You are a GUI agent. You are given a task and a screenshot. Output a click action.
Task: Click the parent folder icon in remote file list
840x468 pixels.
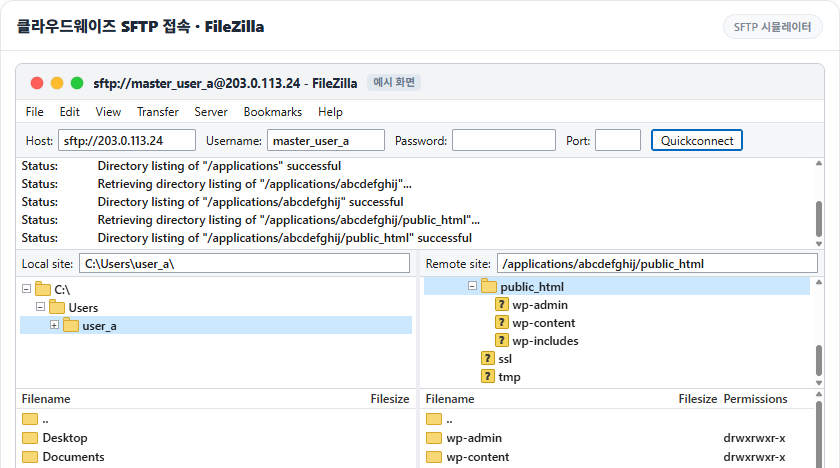[434, 419]
